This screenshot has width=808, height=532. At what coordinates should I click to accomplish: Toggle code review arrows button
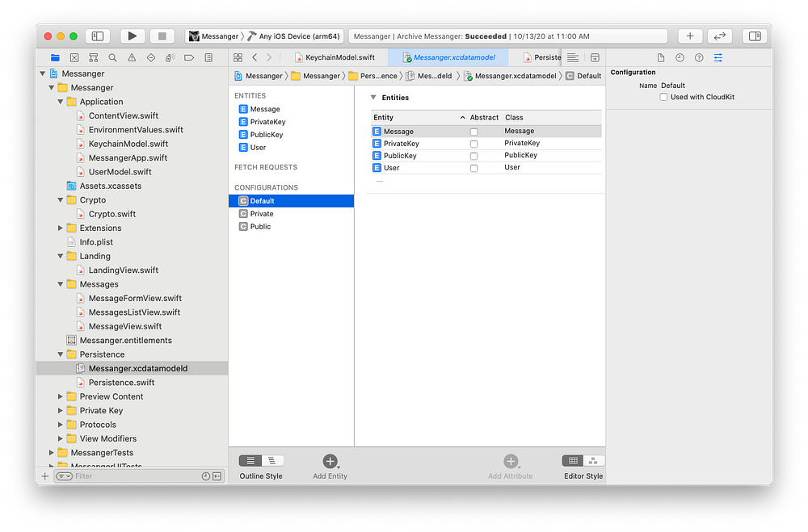coord(720,36)
